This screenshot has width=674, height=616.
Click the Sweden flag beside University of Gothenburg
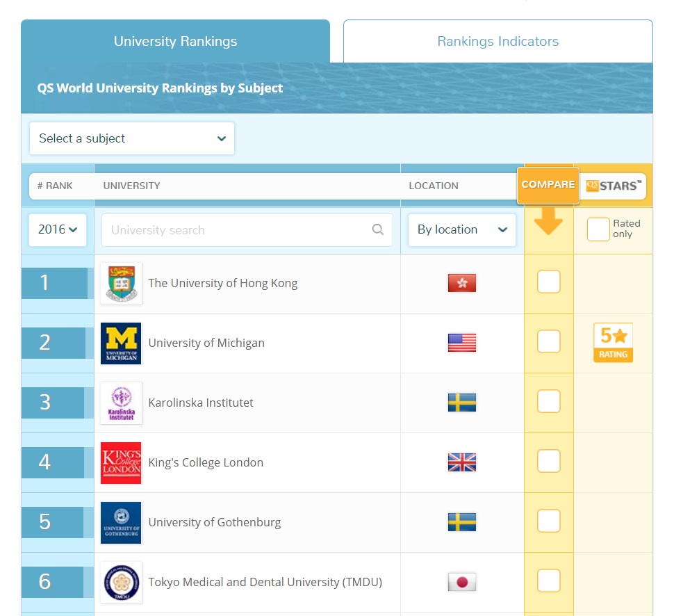coord(462,522)
